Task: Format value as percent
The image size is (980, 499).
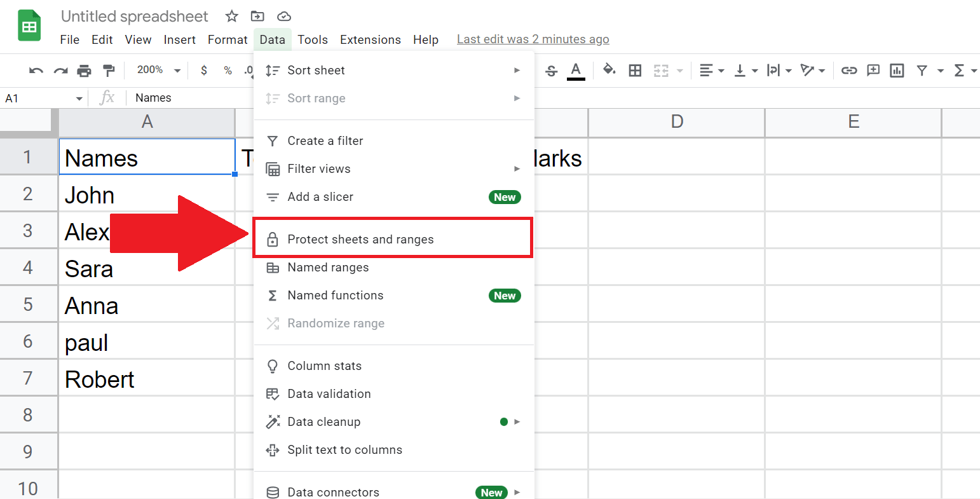Action: pyautogui.click(x=227, y=70)
